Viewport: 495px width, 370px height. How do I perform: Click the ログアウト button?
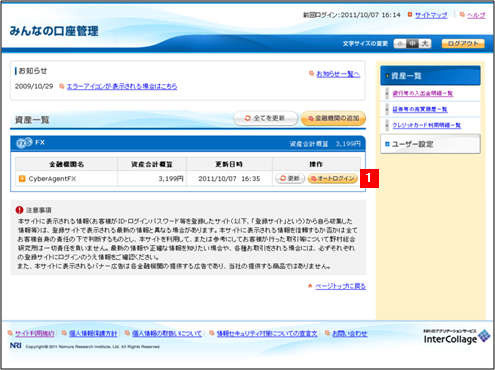click(463, 44)
